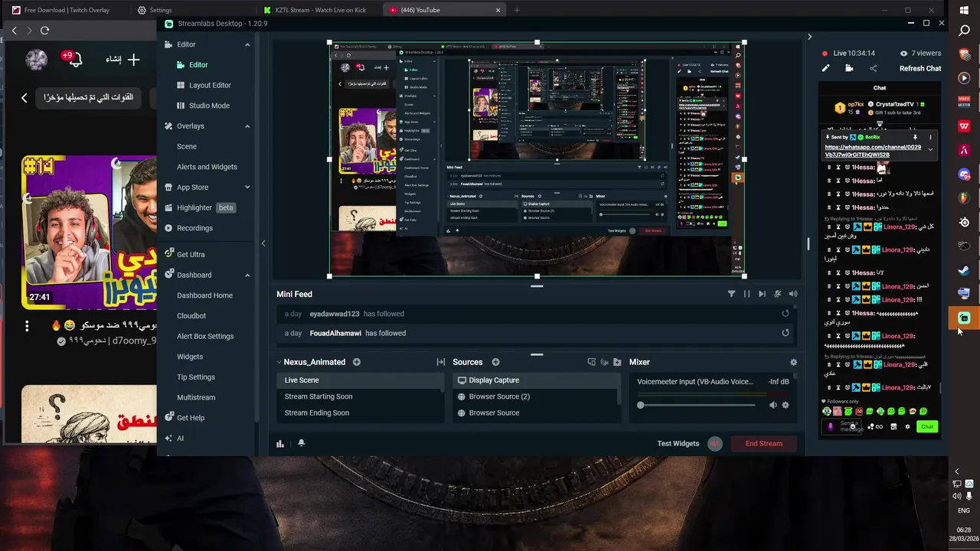980x551 pixels.
Task: Click the dual-monitor icon in Sources header
Action: pyautogui.click(x=591, y=362)
